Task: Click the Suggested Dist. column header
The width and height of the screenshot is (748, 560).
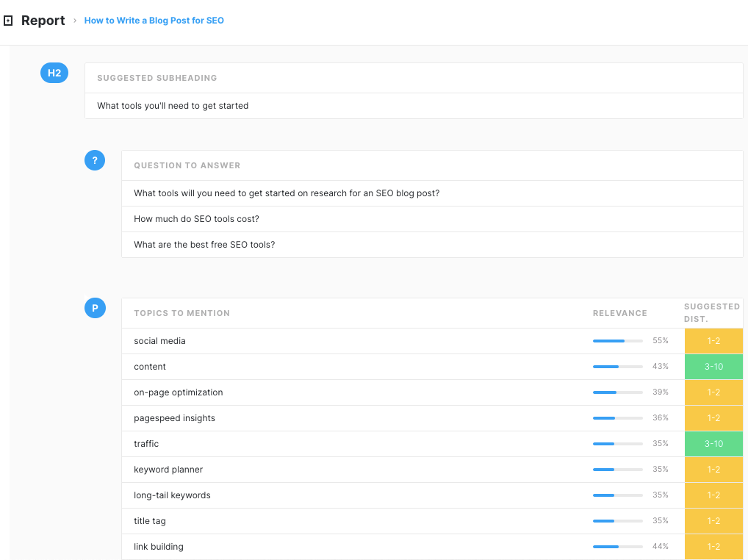Action: (711, 313)
